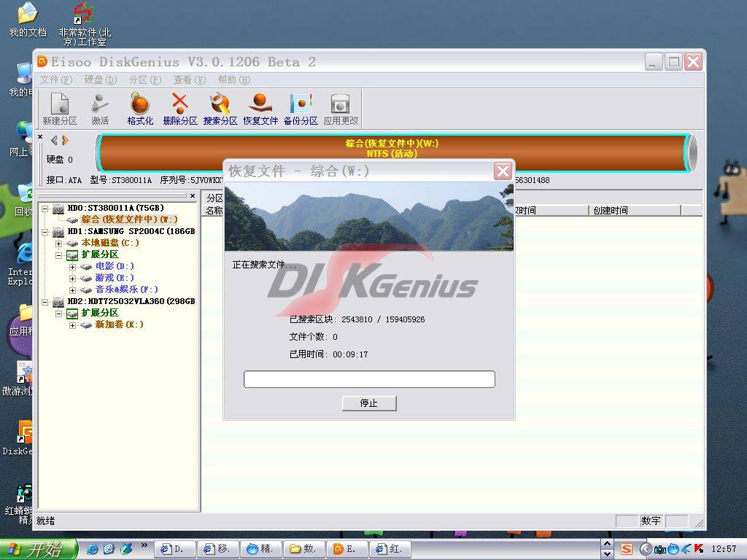Screen dimensions: 747x560
Task: Close the partition tree panel with its x
Action: (193, 195)
